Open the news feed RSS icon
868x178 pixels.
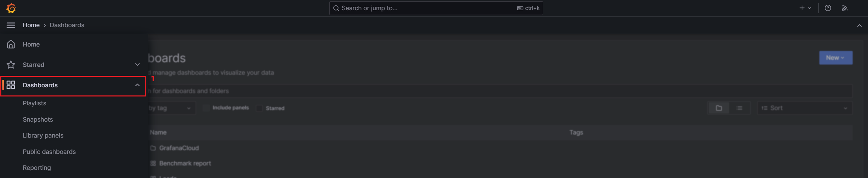(845, 8)
